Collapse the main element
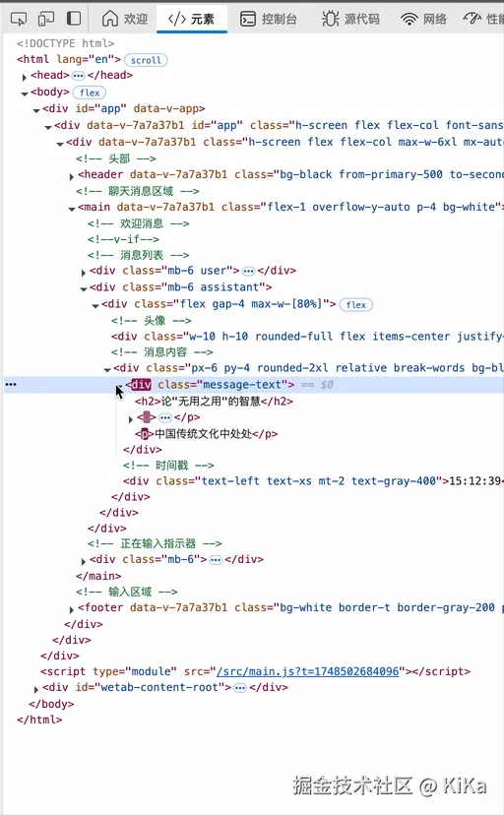This screenshot has height=815, width=504. (x=72, y=209)
